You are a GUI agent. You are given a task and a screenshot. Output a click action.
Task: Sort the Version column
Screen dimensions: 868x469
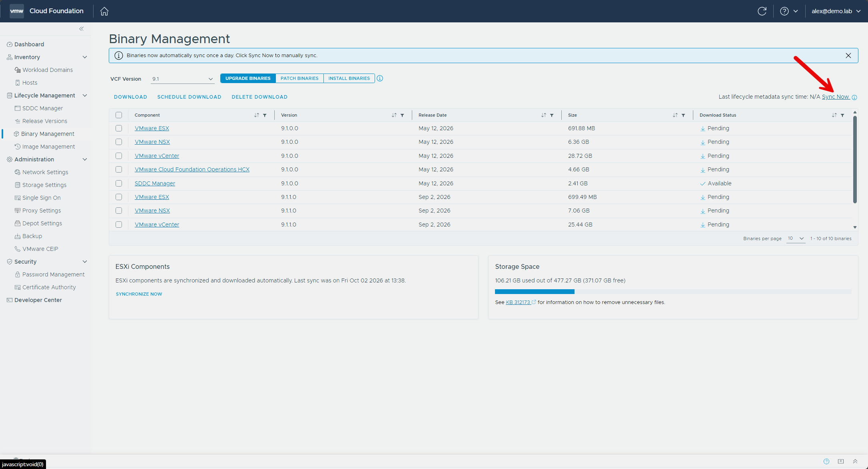click(394, 115)
